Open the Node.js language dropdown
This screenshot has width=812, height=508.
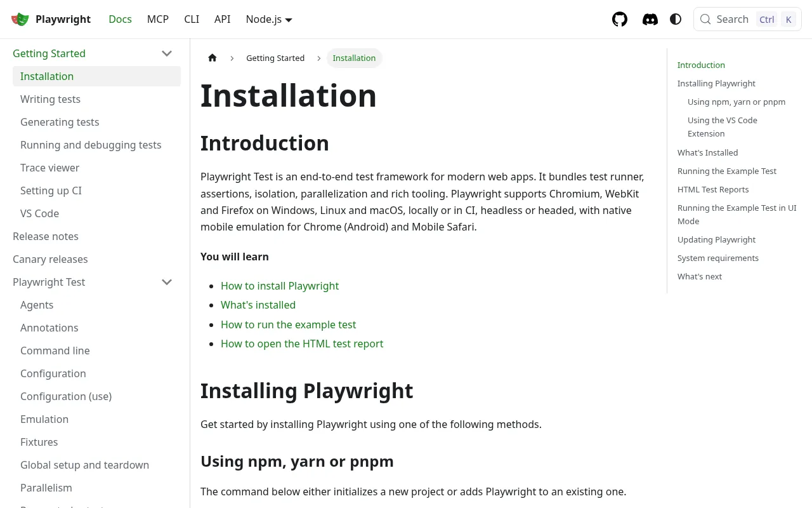pos(269,19)
